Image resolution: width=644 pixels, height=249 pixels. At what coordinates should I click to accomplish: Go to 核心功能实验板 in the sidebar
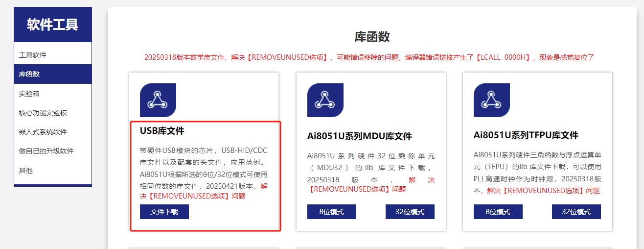(53, 113)
